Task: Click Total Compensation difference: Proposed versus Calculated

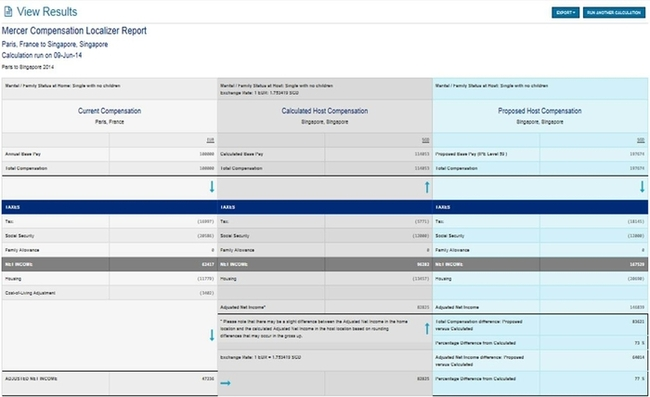Action: point(479,325)
